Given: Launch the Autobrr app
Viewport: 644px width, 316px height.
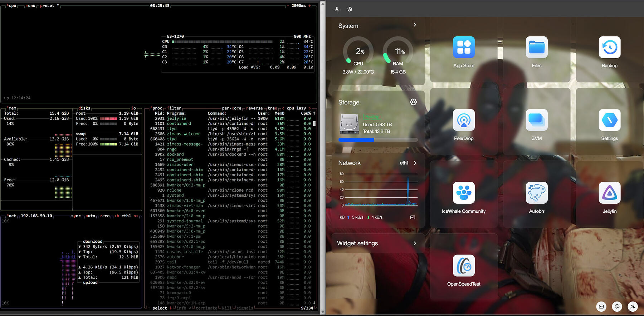Looking at the screenshot, I should (x=537, y=193).
